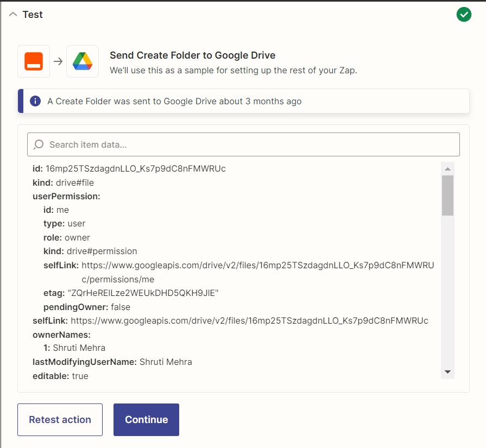The width and height of the screenshot is (486, 448).
Task: Click the top-level selfLink URL value
Action: point(249,320)
